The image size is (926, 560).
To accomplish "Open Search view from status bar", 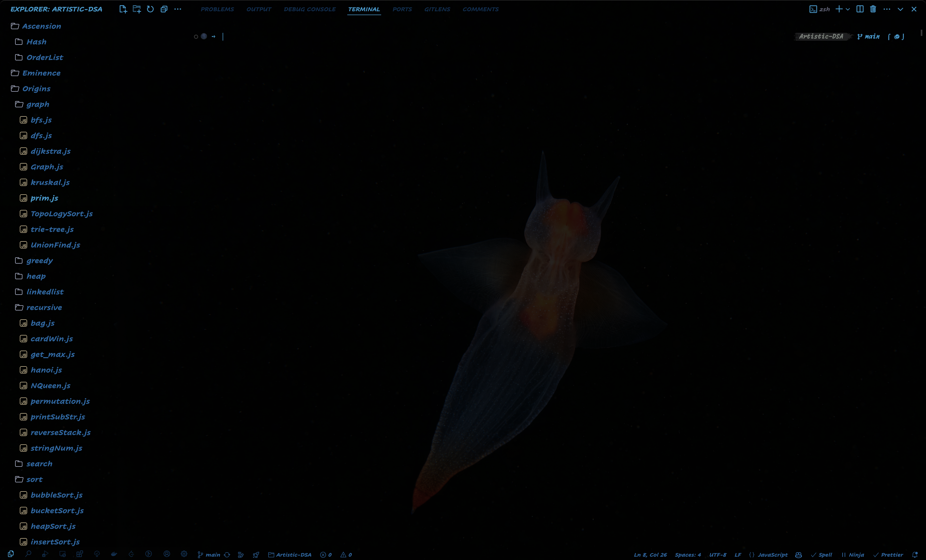I will (28, 554).
